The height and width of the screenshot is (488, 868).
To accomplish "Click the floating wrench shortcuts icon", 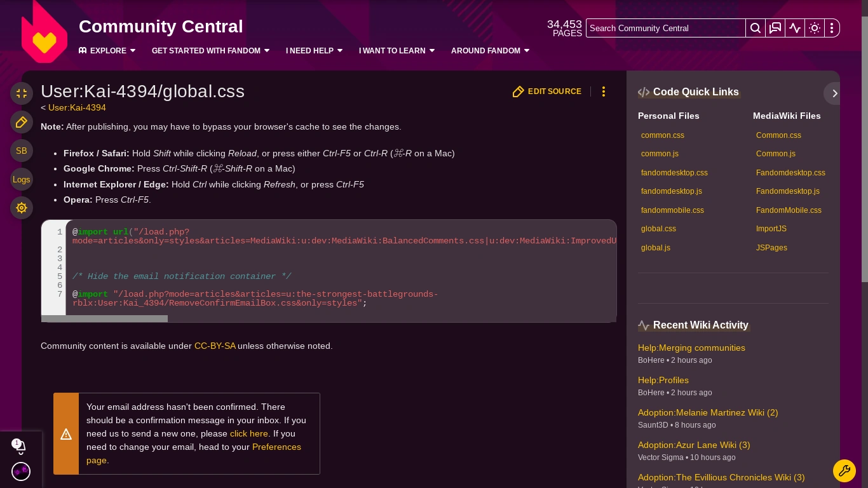I will (x=844, y=471).
